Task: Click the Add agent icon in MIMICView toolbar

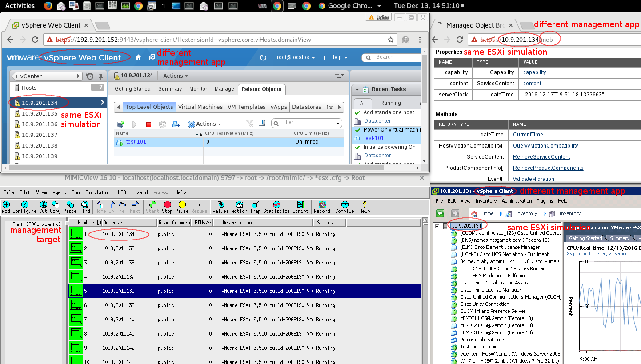Action: tap(6, 205)
